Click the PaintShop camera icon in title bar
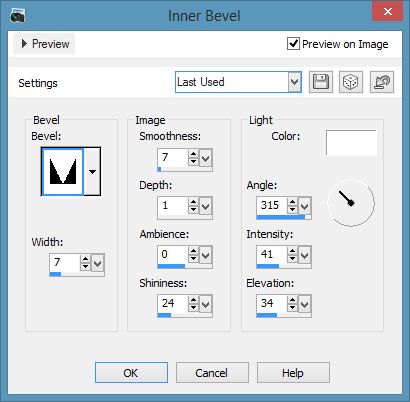Image resolution: width=410 pixels, height=402 pixels. point(17,16)
